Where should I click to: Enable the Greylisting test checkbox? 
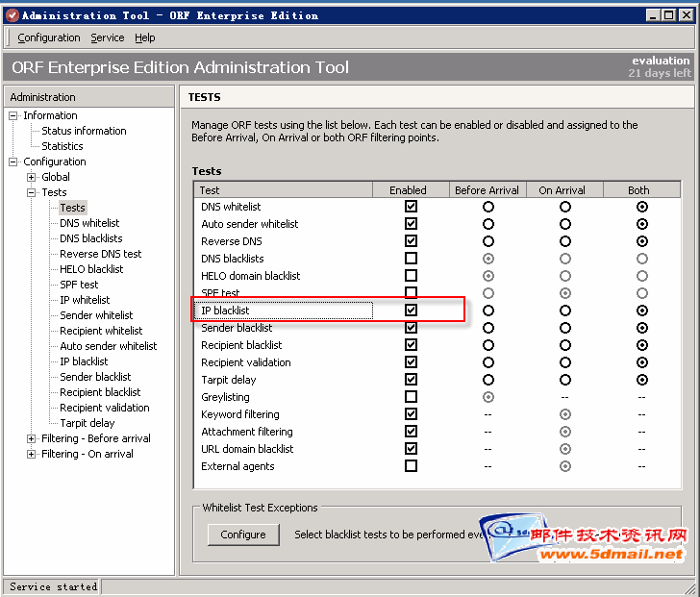click(x=412, y=397)
